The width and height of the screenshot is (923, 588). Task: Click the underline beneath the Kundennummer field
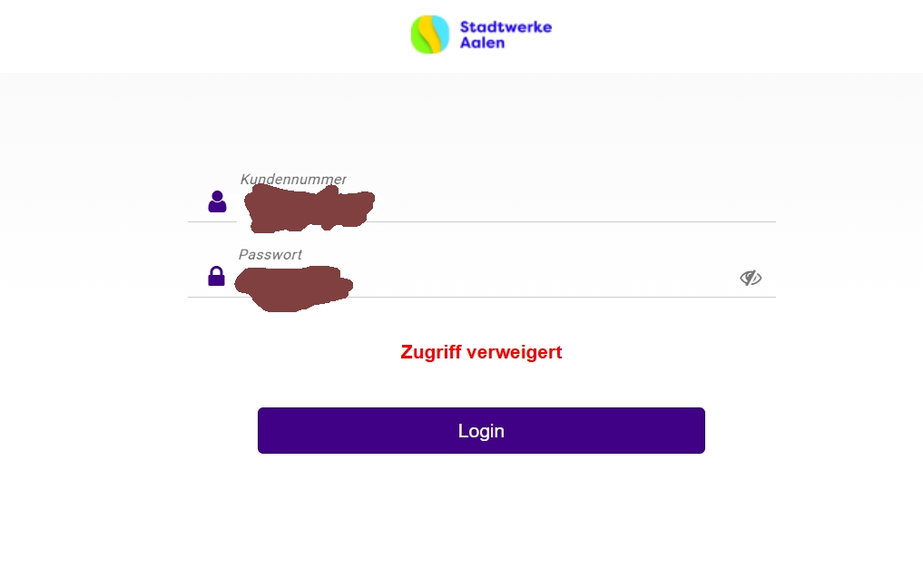[482, 222]
